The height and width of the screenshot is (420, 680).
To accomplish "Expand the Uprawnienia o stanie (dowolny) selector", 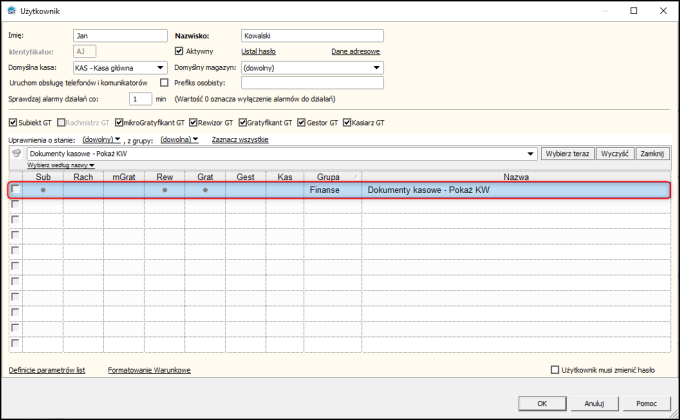I will (x=101, y=139).
